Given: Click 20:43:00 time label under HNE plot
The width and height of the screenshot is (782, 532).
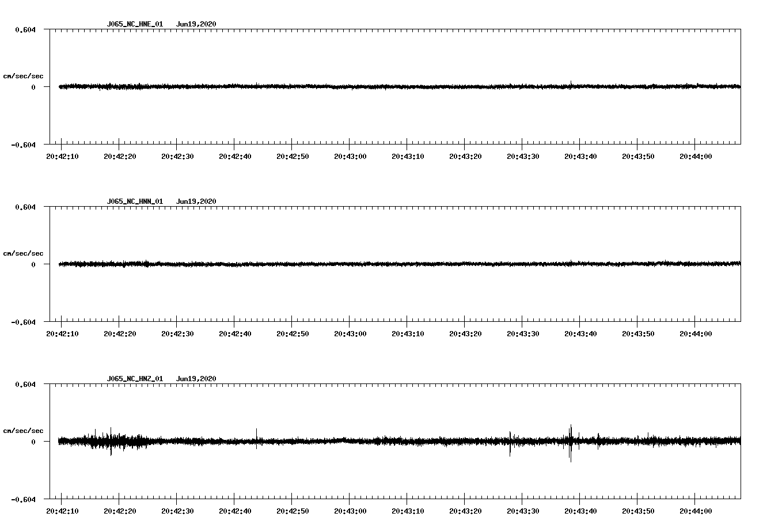Looking at the screenshot, I should pos(350,157).
